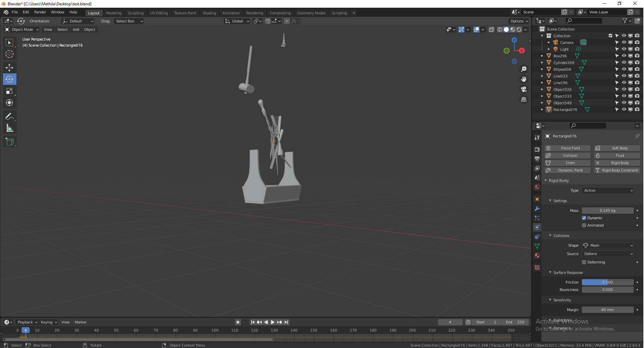644x348 pixels.
Task: Select the Transform tool
Action: pos(9,103)
